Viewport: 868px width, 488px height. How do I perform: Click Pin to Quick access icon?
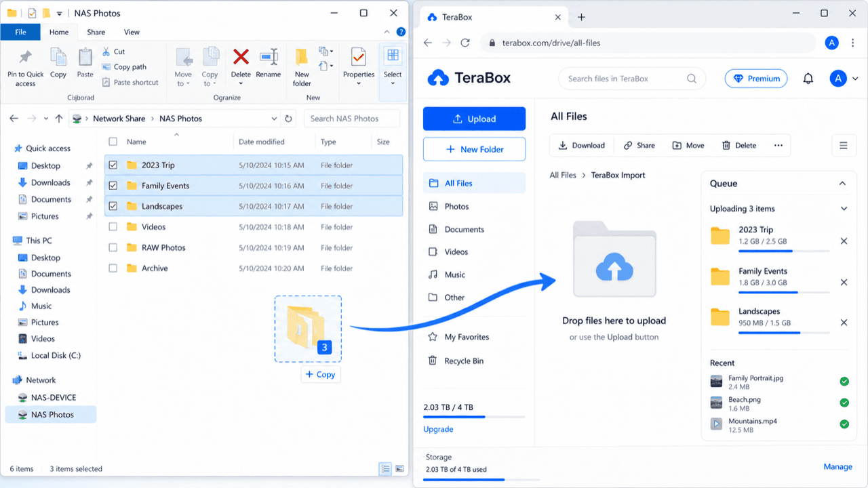pyautogui.click(x=25, y=57)
